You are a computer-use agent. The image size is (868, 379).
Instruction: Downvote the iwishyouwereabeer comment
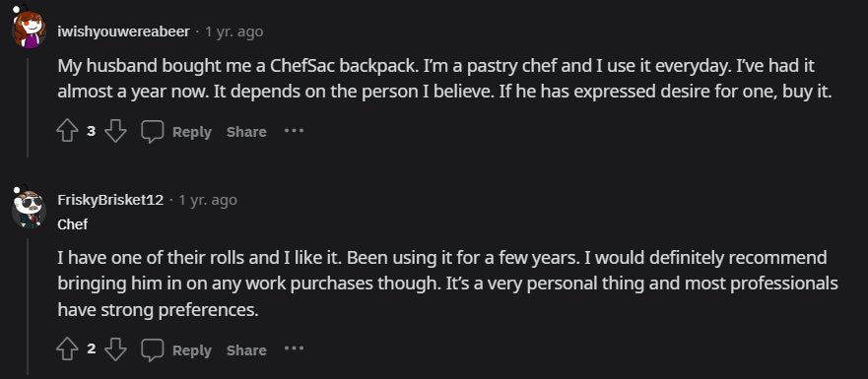[x=115, y=132]
